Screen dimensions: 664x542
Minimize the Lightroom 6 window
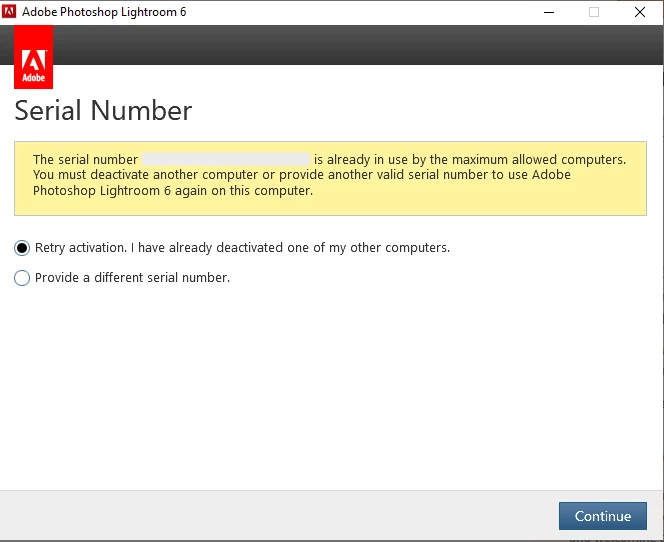click(x=549, y=12)
